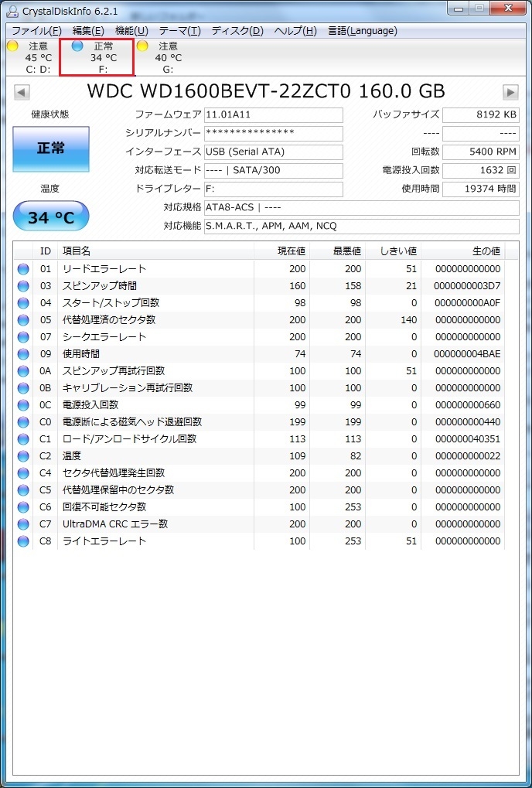Click the rotation rate value 5400 RPM
This screenshot has height=788, width=532.
(x=480, y=152)
